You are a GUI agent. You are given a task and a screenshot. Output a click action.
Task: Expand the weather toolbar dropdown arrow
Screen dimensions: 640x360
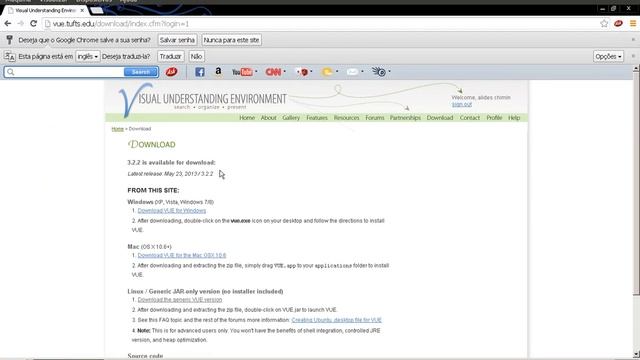click(337, 72)
